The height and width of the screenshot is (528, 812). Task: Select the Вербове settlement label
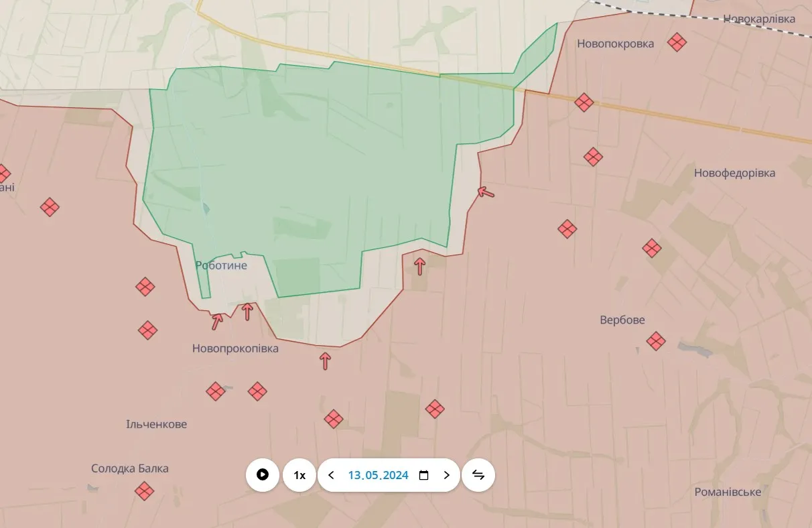[622, 320]
